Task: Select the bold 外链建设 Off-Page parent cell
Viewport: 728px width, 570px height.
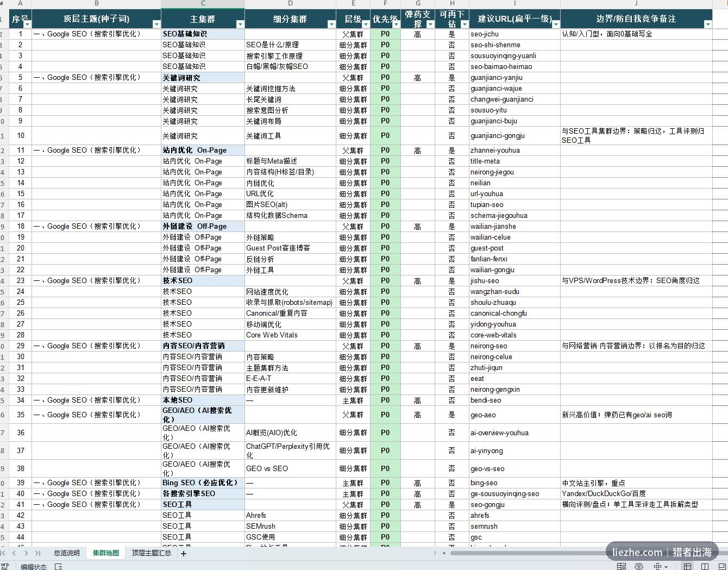Action: (203, 226)
